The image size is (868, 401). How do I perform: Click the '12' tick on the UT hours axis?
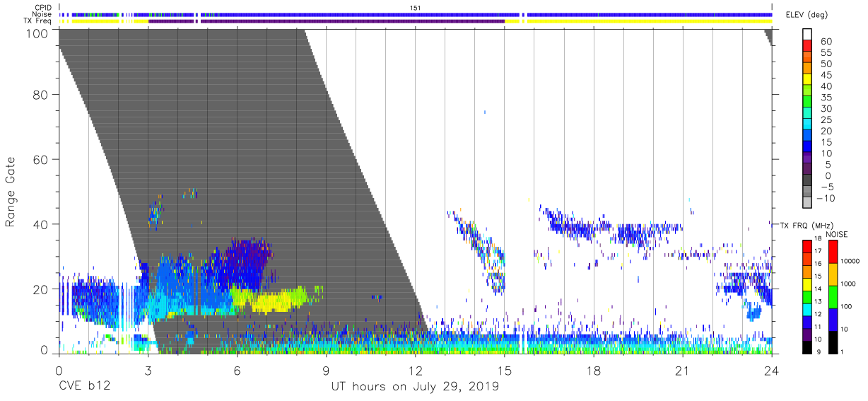tap(415, 370)
